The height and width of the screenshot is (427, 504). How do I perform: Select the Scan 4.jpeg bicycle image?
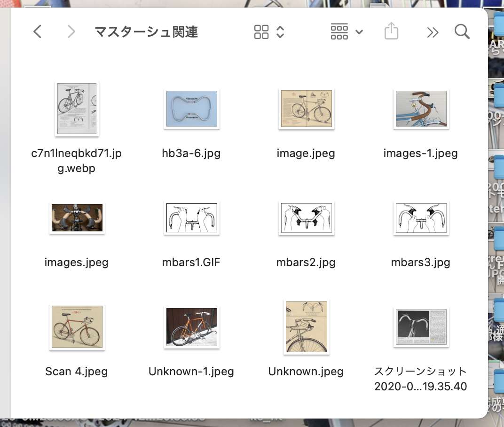(77, 327)
